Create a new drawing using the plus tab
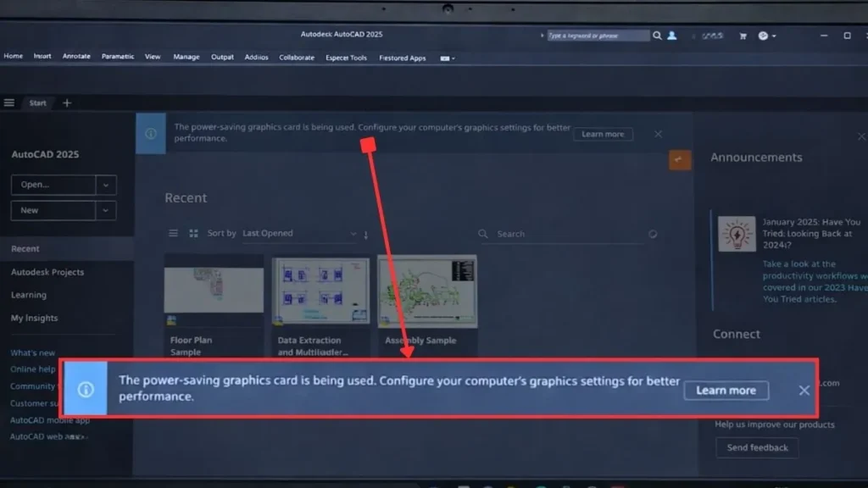868x488 pixels. pos(67,103)
